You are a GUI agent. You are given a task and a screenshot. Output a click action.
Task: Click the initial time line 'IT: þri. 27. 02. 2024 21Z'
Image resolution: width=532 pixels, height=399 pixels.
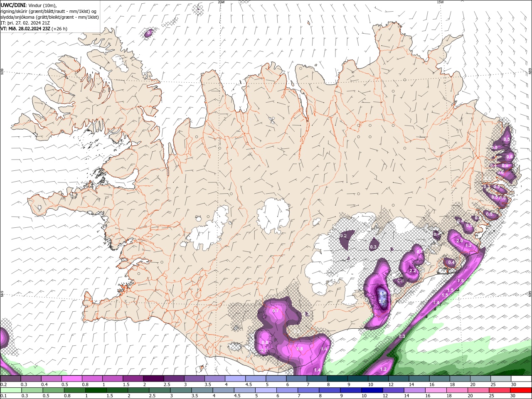(x=25, y=22)
